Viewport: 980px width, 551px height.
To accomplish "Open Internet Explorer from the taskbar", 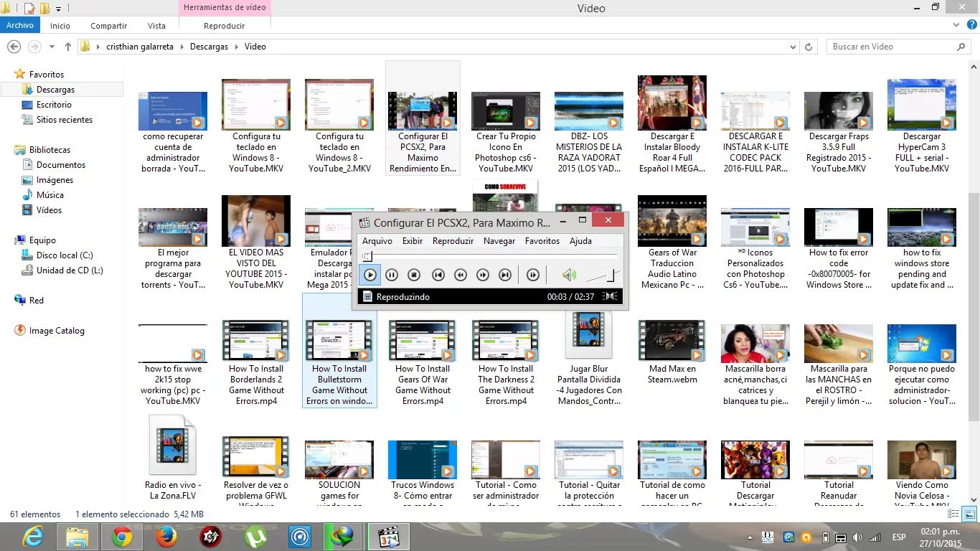I will (x=33, y=537).
